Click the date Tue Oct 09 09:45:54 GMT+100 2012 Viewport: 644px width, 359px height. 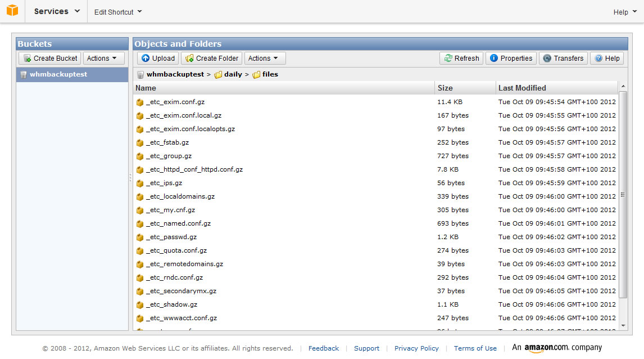pos(557,102)
